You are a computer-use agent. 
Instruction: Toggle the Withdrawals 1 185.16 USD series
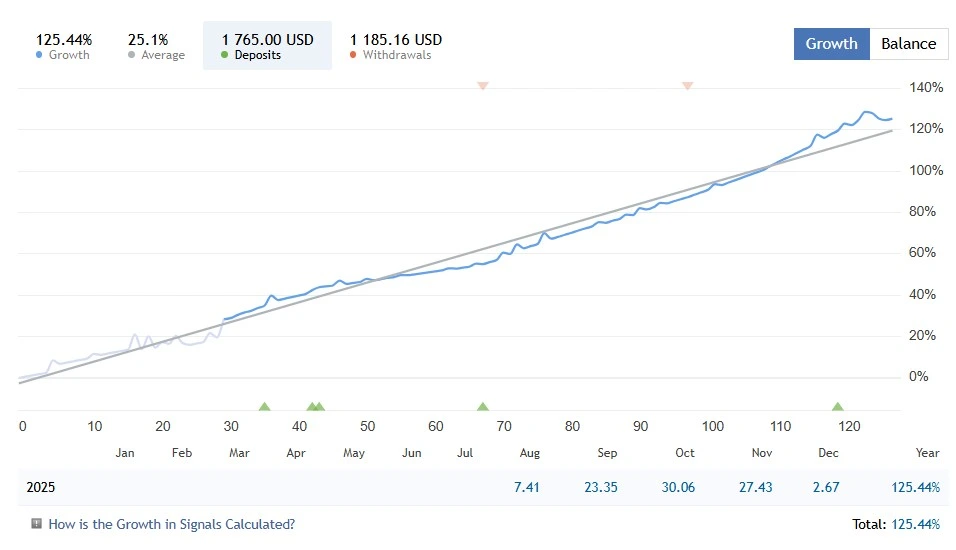396,47
